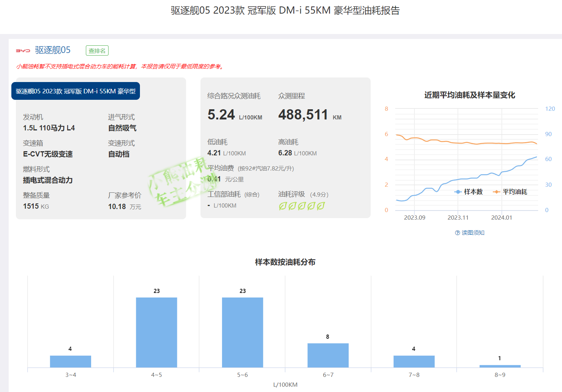Screen dimensions: 562x392
Task: Click the 8~9 range label on x-axis
Action: tap(500, 375)
